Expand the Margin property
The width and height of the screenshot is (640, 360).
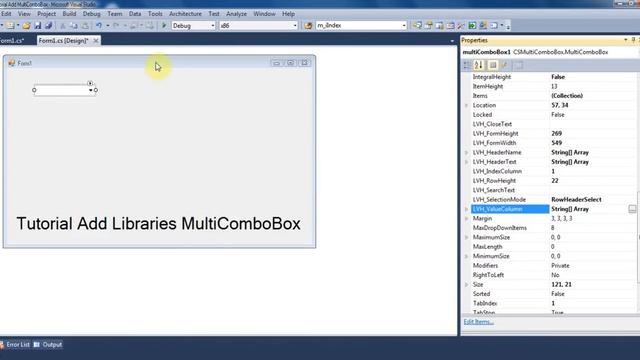[x=467, y=218]
